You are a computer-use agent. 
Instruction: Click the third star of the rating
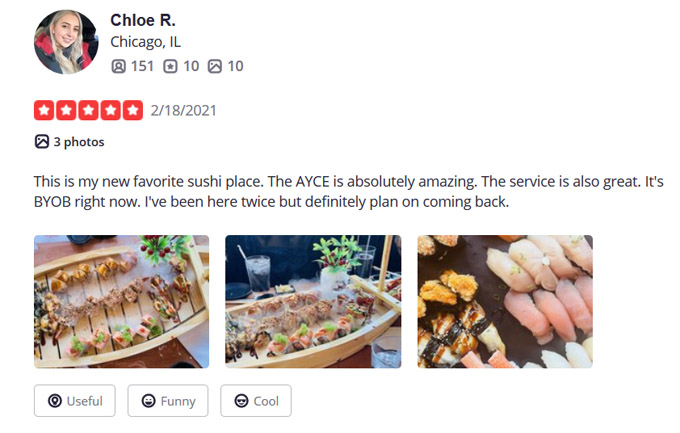[89, 110]
